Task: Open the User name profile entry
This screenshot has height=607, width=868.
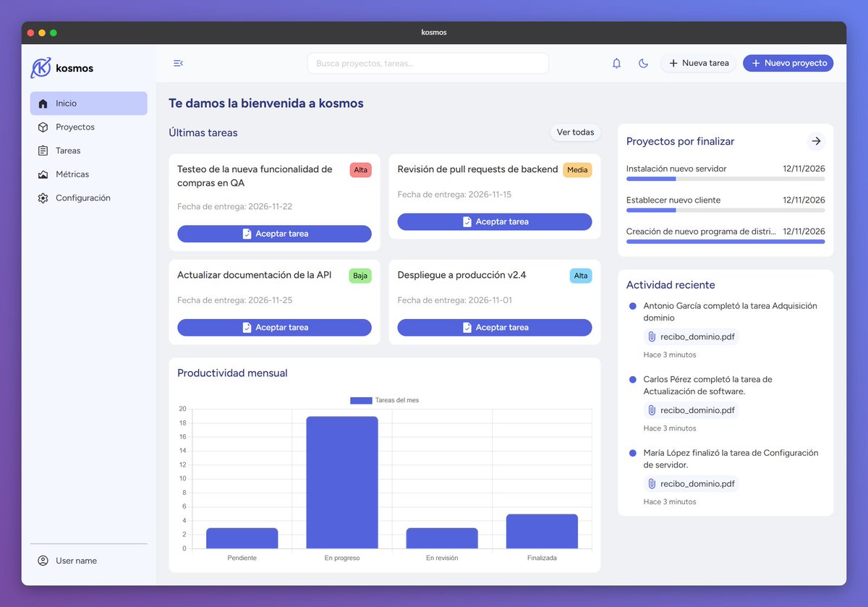Action: (88, 561)
